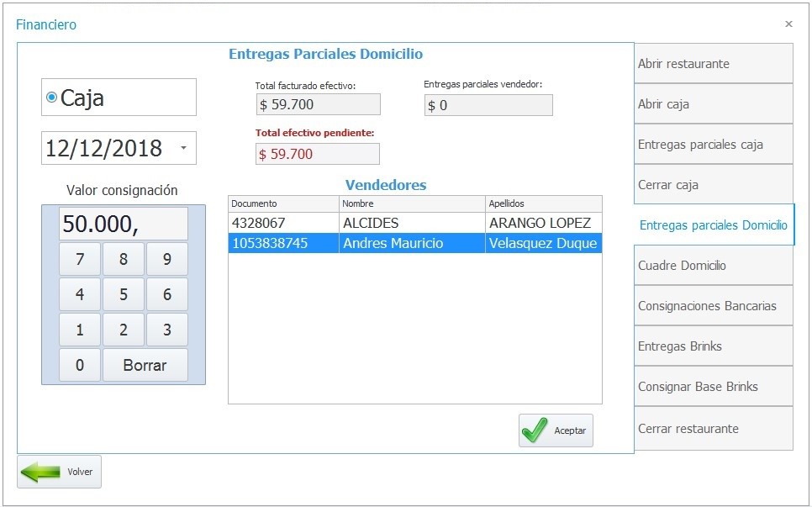Viewport: 812px width, 507px height.
Task: Tap keypad digit 4
Action: [x=80, y=294]
